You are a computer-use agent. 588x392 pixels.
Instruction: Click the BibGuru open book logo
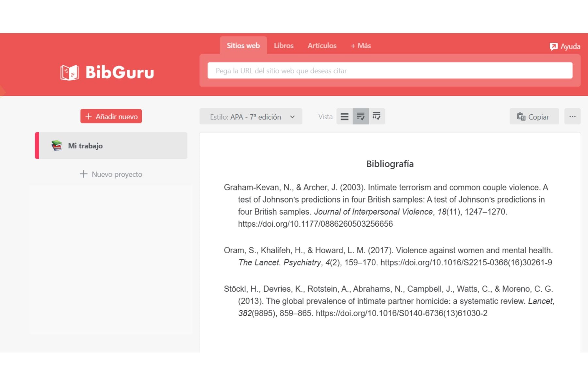(70, 72)
